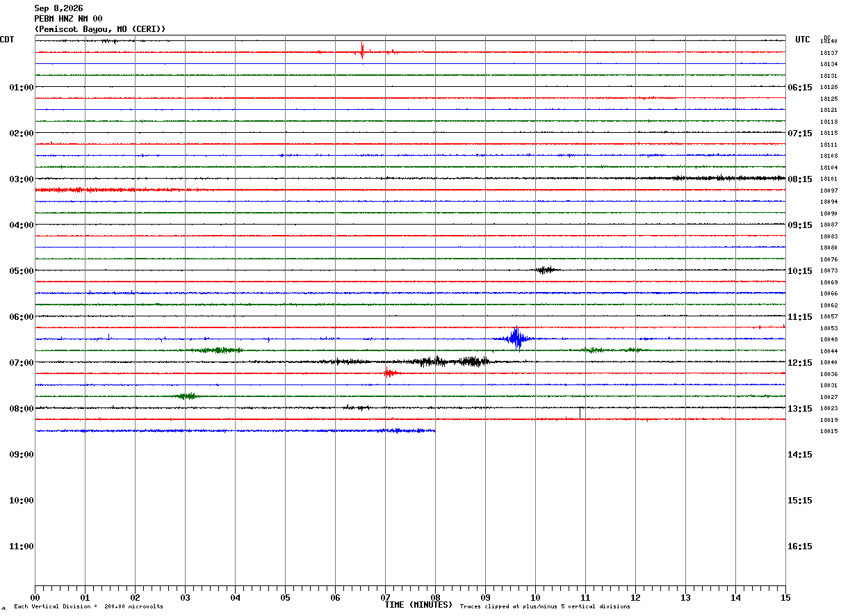
Task: Click the 12:15 UTC time label
Action: click(800, 363)
